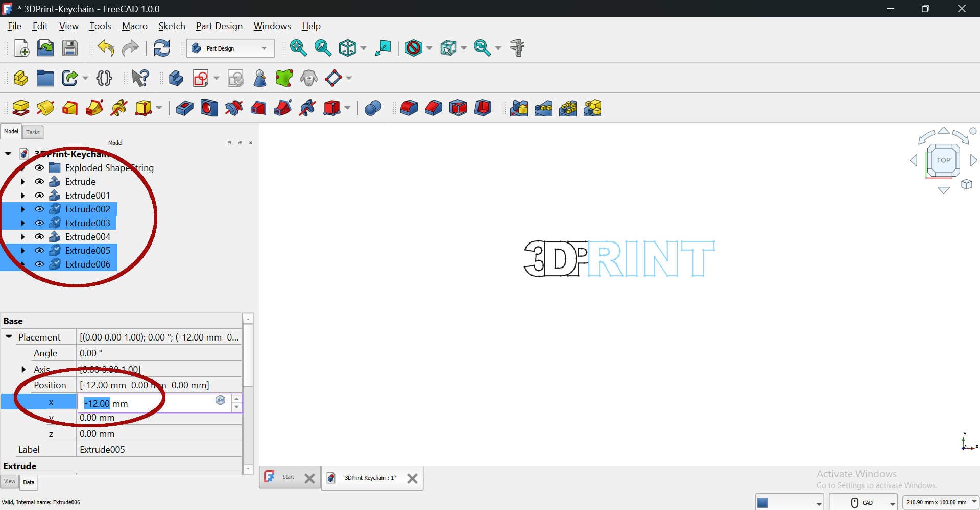The width and height of the screenshot is (980, 510).
Task: Rotate view right with cube arrow
Action: tap(973, 160)
